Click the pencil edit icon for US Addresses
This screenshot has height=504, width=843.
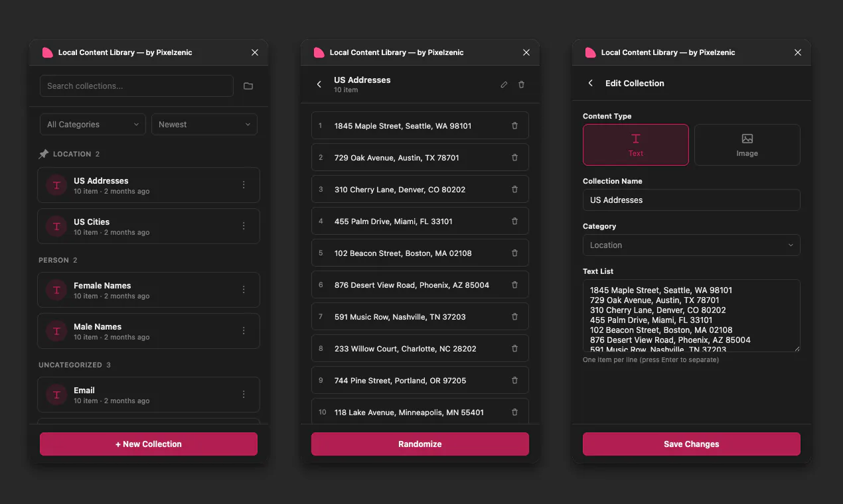point(504,85)
